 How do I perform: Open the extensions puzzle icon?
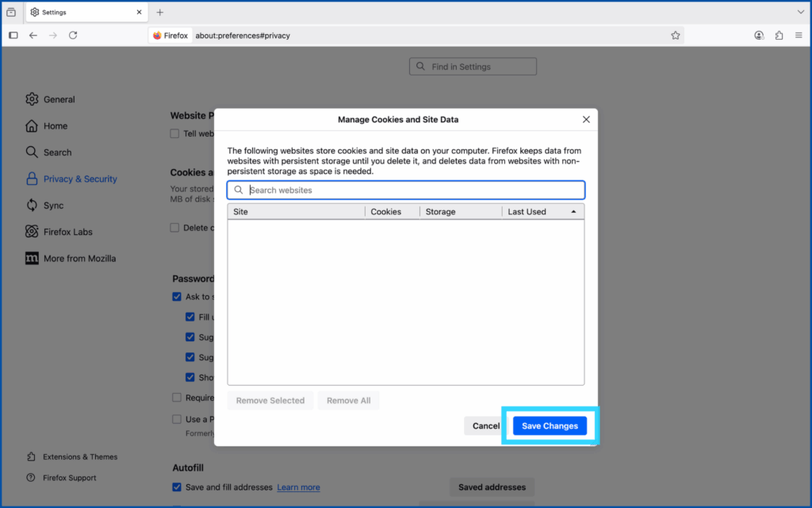779,35
